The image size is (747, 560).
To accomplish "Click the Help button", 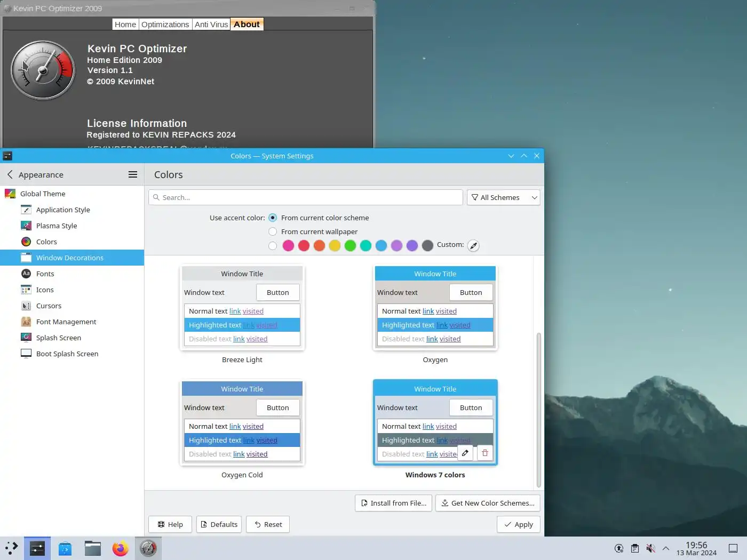I will pyautogui.click(x=170, y=524).
